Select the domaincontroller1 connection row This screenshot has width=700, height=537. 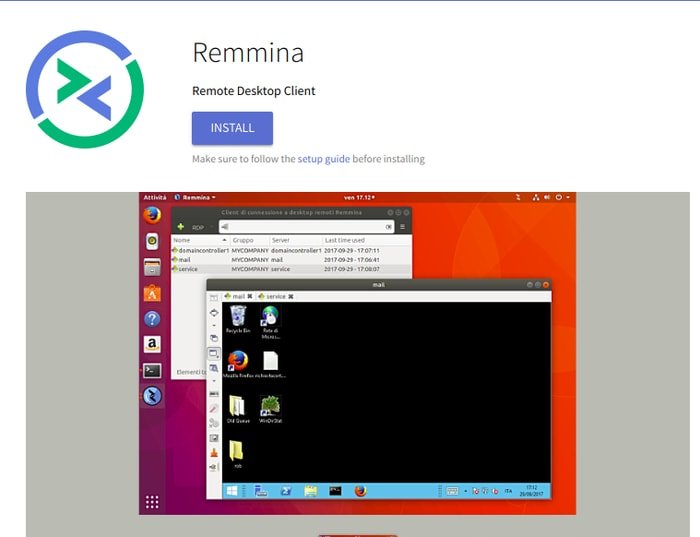pos(291,250)
